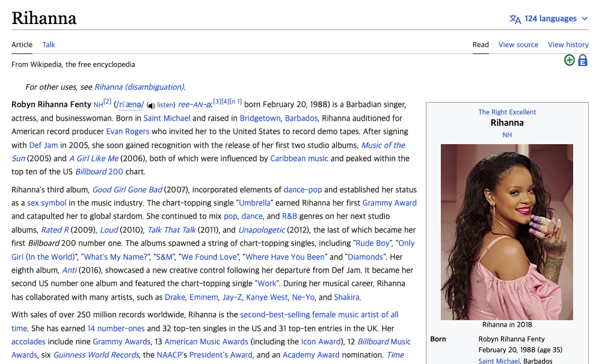Click the Caribbean music link
This screenshot has height=364, width=599.
coord(299,159)
